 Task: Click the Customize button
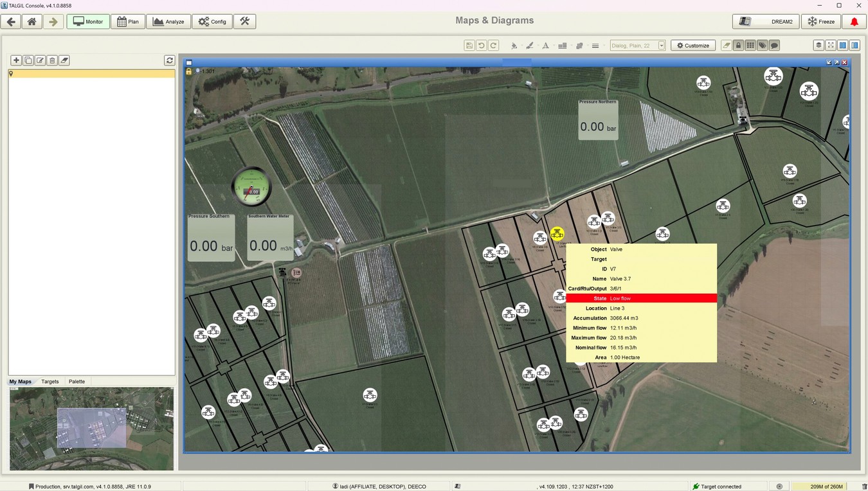(693, 46)
